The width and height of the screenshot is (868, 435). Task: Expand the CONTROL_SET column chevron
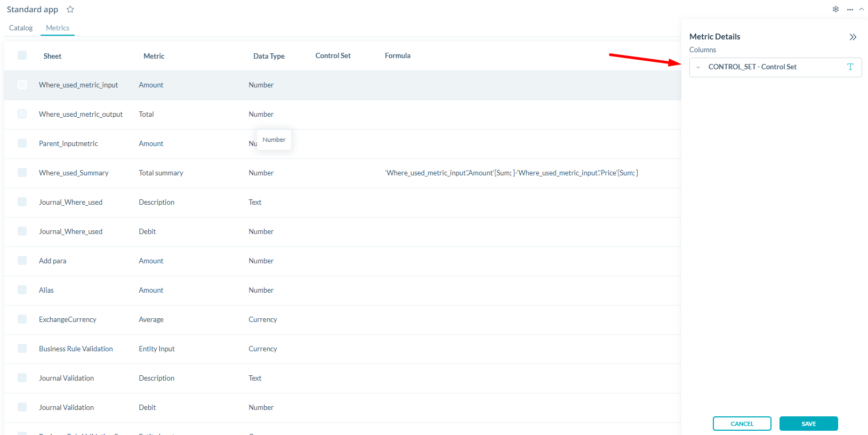pyautogui.click(x=698, y=68)
